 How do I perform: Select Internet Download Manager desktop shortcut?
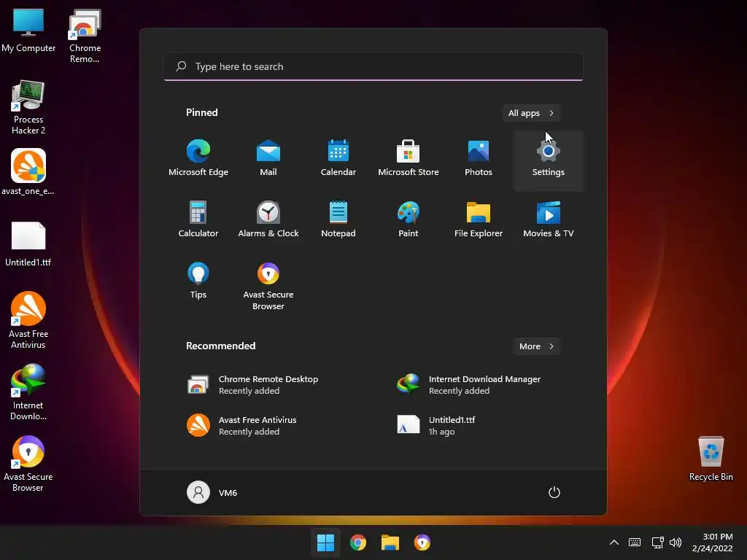28,392
